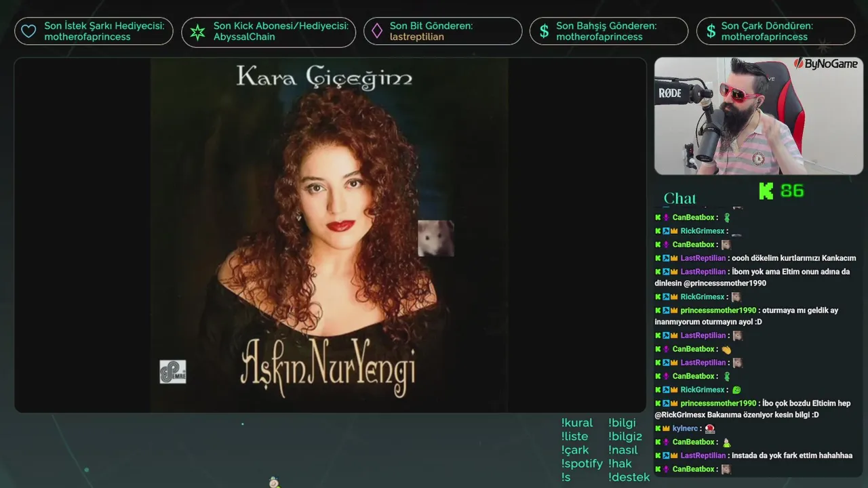Click the 'Aşkın Nur Yengi' artist name on the cover
Viewport: 868px width, 488px height.
point(328,367)
